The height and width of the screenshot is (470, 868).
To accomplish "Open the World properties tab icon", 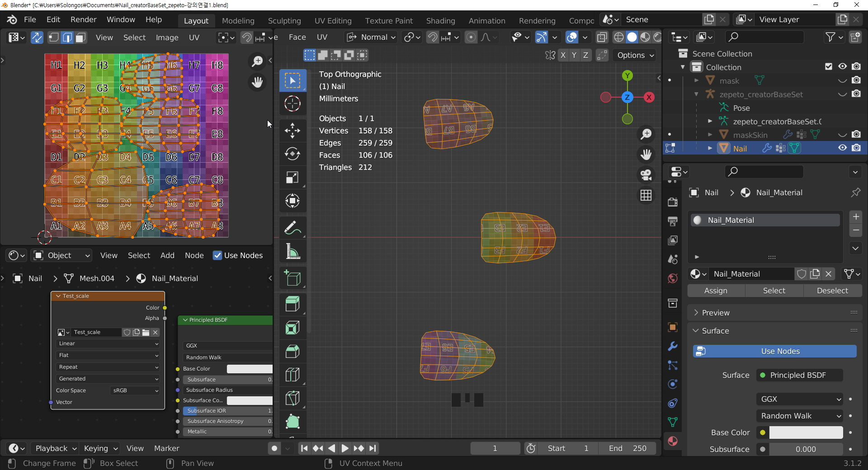I will [673, 278].
